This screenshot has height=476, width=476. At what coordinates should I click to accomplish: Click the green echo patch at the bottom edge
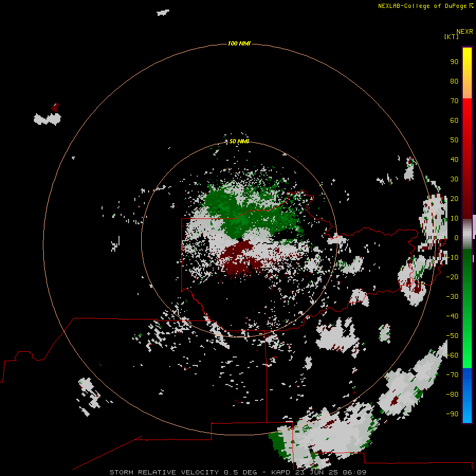[x=278, y=445]
